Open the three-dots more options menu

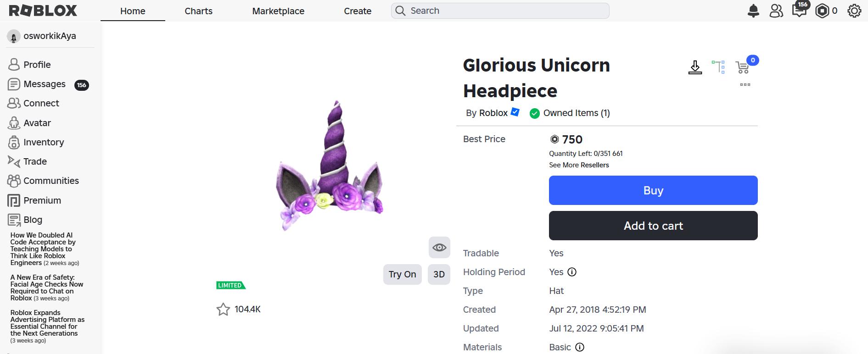click(745, 84)
